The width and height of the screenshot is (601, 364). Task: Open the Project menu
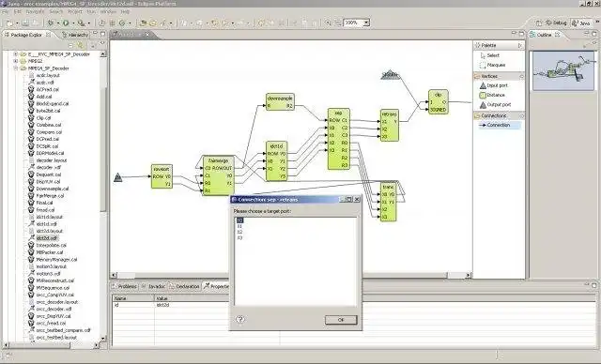coord(75,12)
